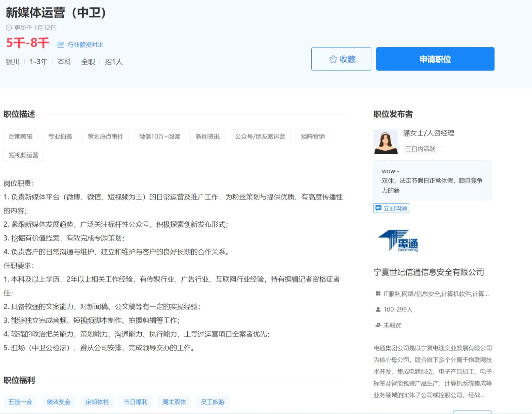The height and width of the screenshot is (414, 532).
Task: Click the person icon beside 100-299人
Action: [378, 310]
